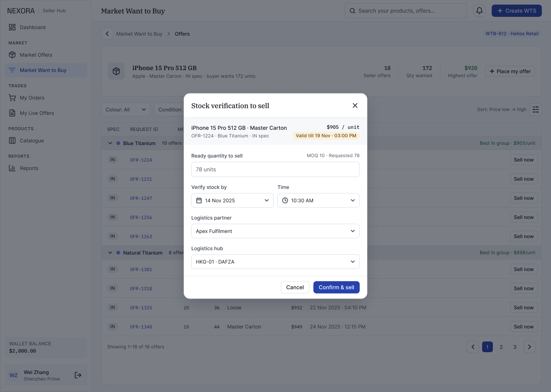Open Dashboard from the sidebar
551x392 pixels.
point(46,28)
